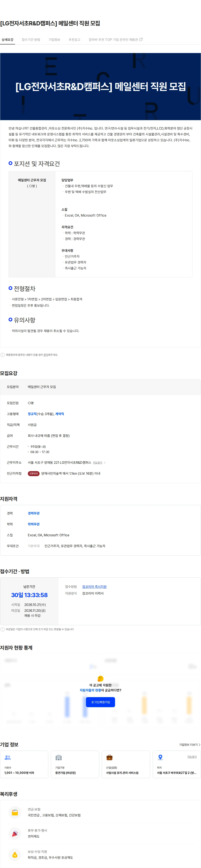Click the 사업시설 유지.관리 서비스업 industry text
The width and height of the screenshot is (201, 868).
122,773
